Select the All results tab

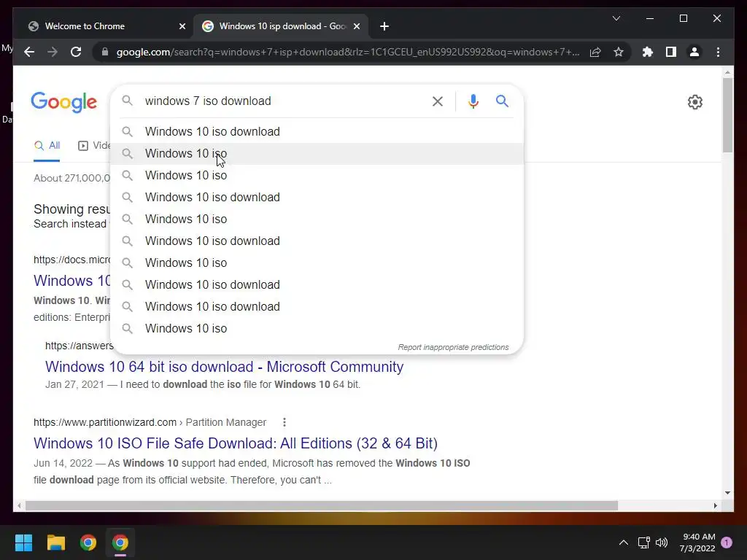coord(47,146)
